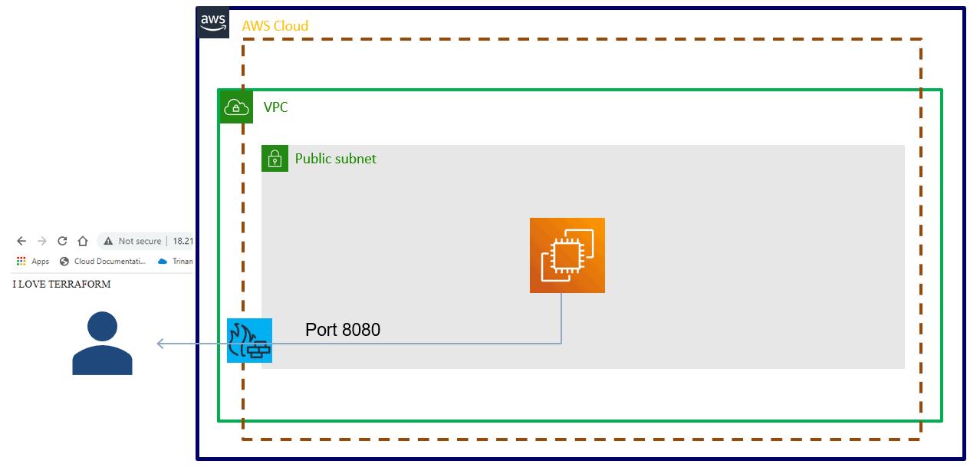Image resolution: width=980 pixels, height=474 pixels.
Task: Click the Public subnet lock icon
Action: click(x=275, y=159)
